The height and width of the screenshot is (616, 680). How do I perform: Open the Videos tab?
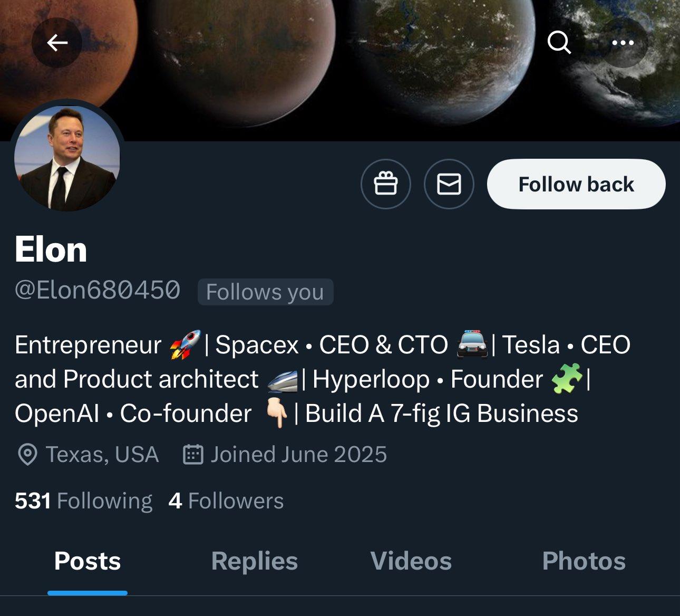click(x=411, y=561)
